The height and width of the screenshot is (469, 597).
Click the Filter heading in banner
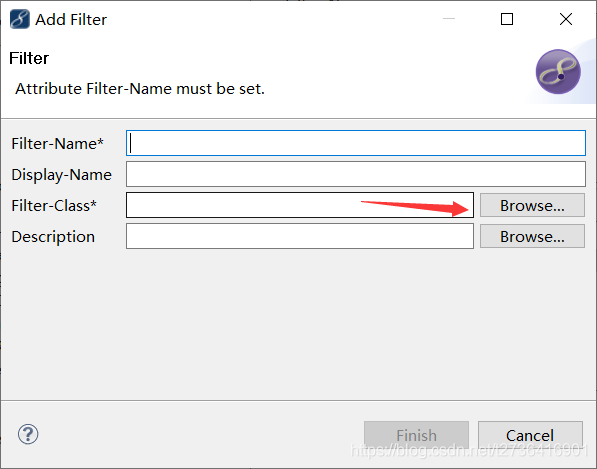tap(29, 58)
